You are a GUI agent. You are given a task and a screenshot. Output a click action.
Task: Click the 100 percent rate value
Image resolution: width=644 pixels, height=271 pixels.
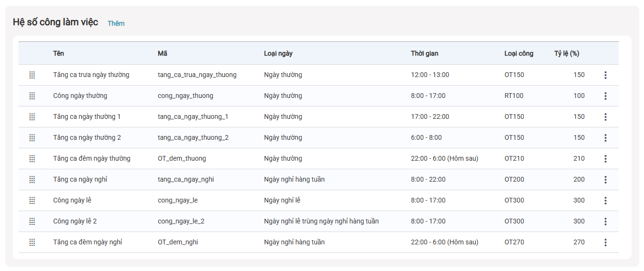(579, 96)
